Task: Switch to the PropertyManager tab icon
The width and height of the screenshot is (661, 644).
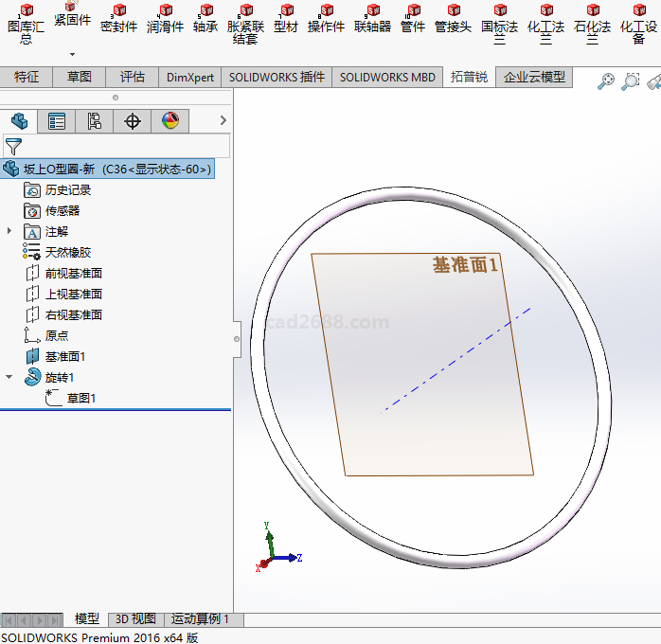Action: 57,120
